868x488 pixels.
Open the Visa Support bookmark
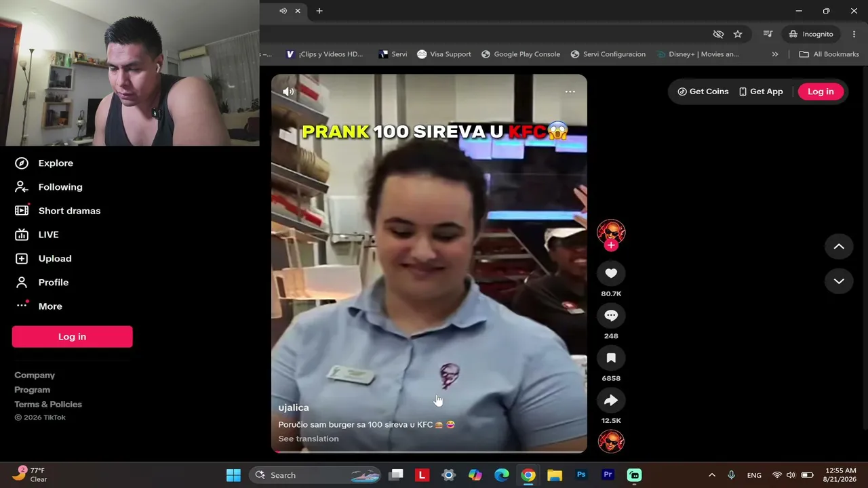coord(444,54)
